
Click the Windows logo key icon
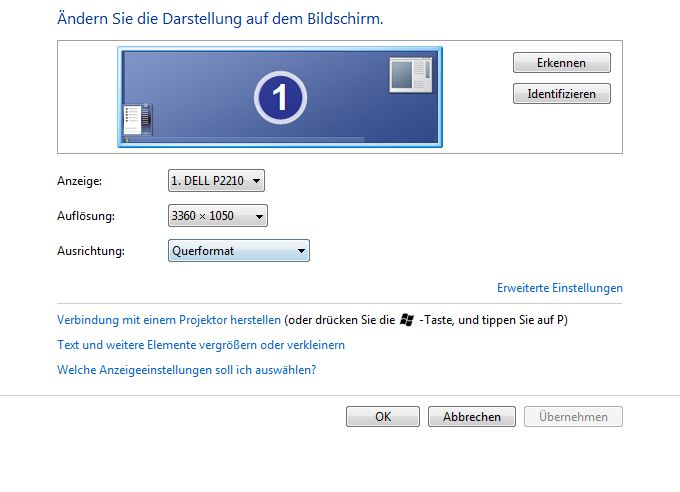click(407, 320)
